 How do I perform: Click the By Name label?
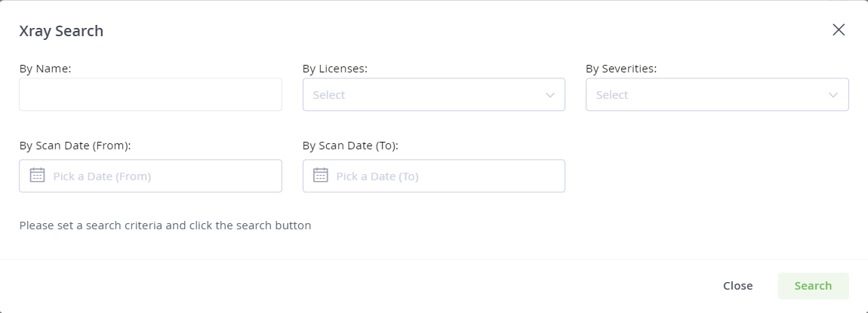pyautogui.click(x=45, y=69)
